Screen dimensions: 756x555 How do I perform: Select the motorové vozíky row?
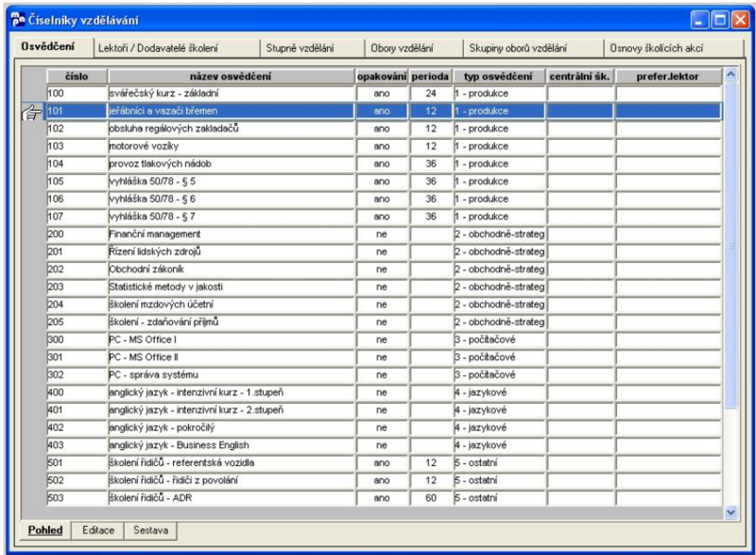[x=384, y=147]
